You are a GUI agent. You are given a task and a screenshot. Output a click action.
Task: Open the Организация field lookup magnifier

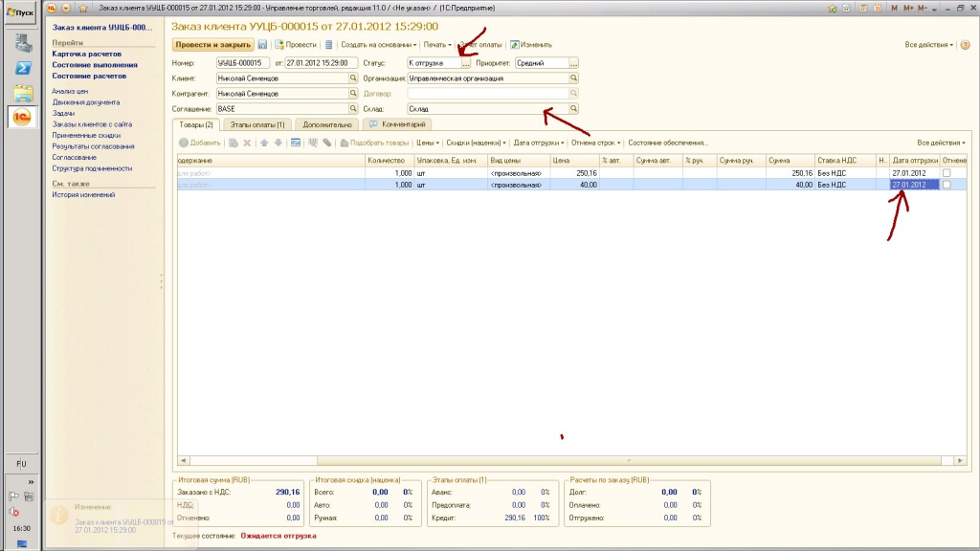pyautogui.click(x=573, y=78)
